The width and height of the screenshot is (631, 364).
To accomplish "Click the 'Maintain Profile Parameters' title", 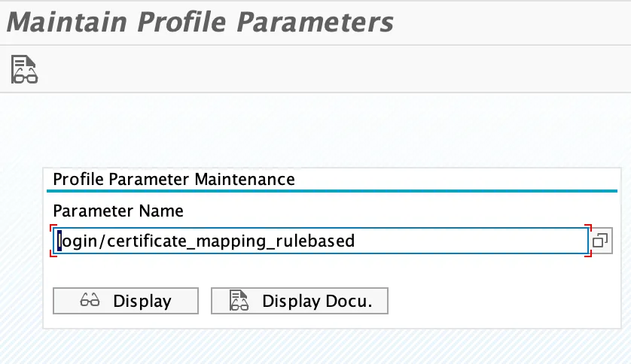I will pos(200,22).
